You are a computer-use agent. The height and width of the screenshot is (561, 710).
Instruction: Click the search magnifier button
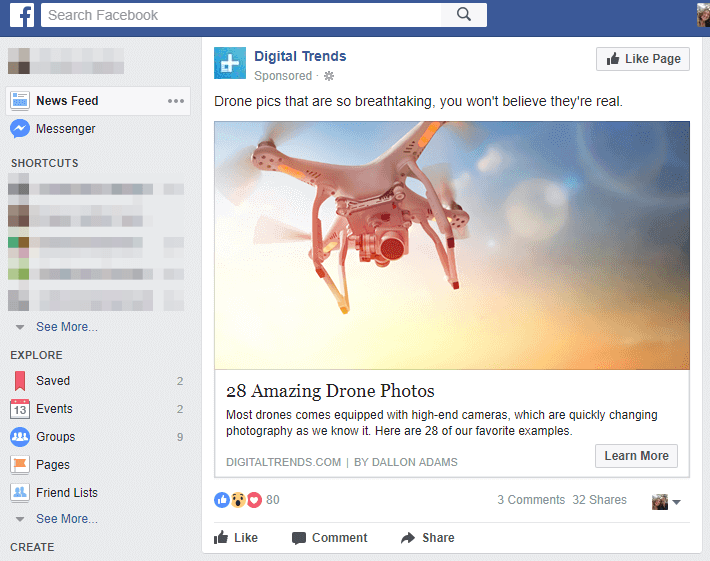coord(464,15)
